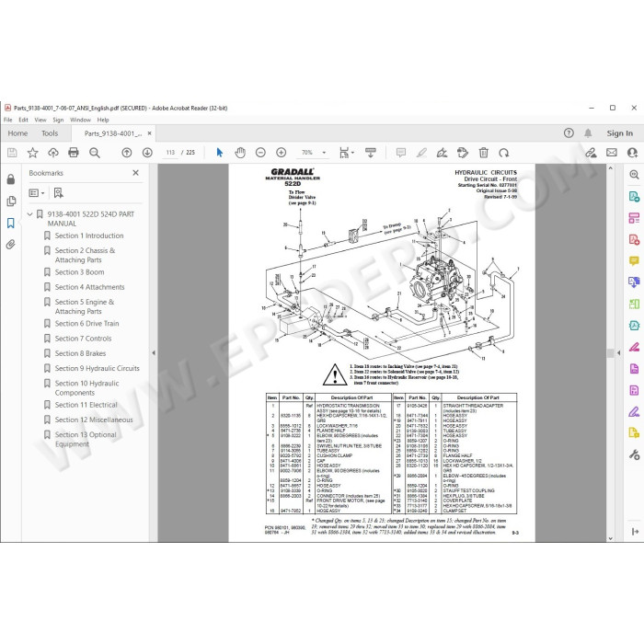Jump to Section 13 Optional Equipment bookmark

[x=86, y=440]
